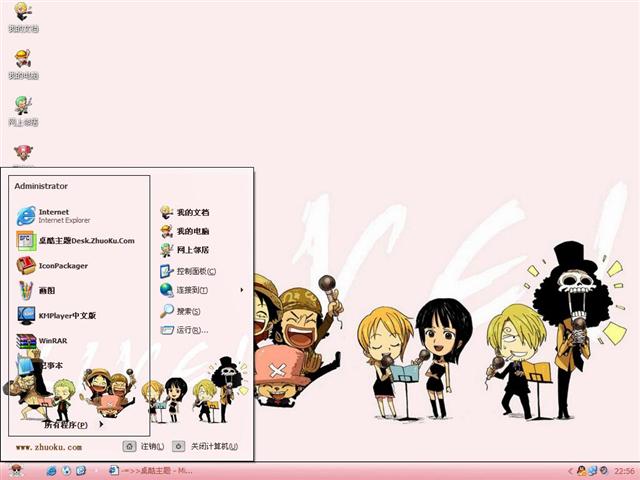Click the Administrator user name
The image size is (640, 480).
coord(41,186)
